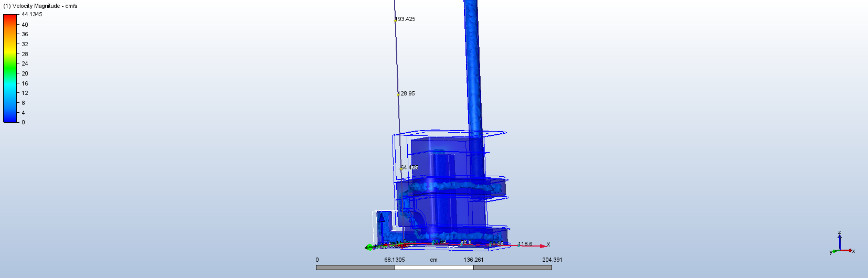Click the y axis label of orientation triad
868x278 pixels.
(831, 252)
